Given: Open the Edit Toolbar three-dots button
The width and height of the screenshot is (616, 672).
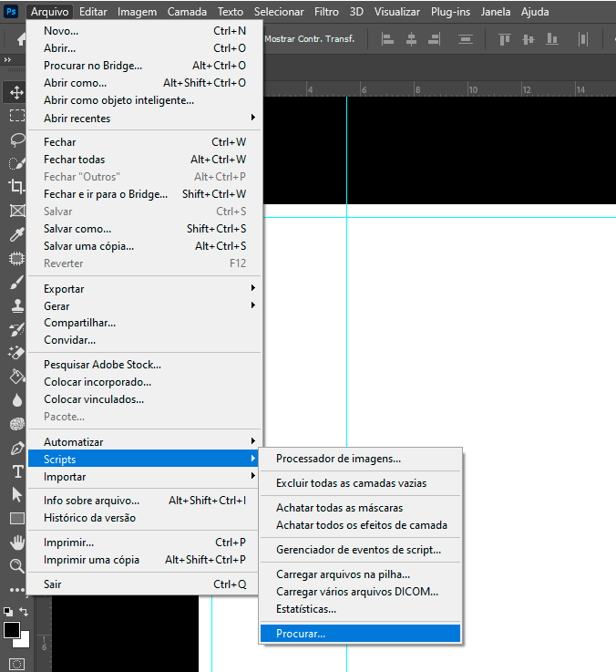Looking at the screenshot, I should point(16,590).
